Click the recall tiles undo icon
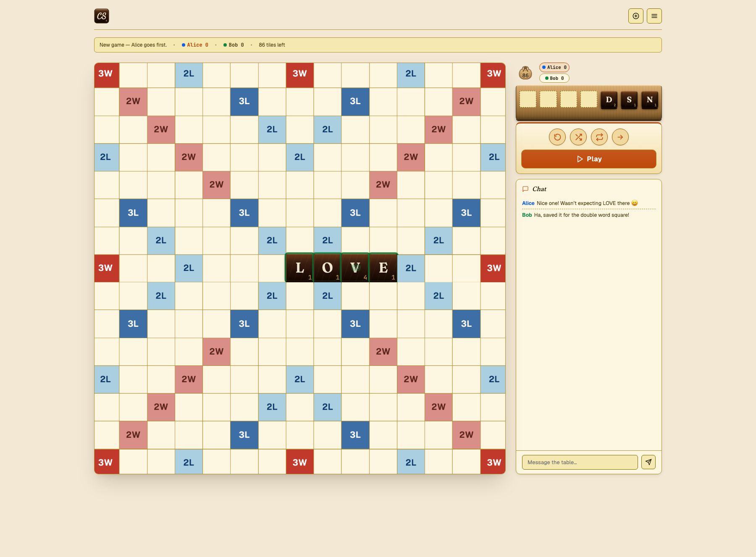 point(557,137)
